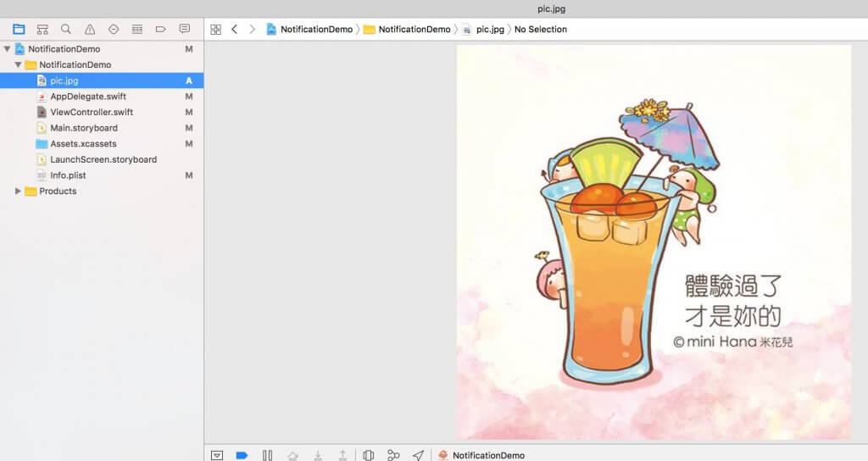Expand the Products folder
The image size is (868, 461).
[x=18, y=191]
